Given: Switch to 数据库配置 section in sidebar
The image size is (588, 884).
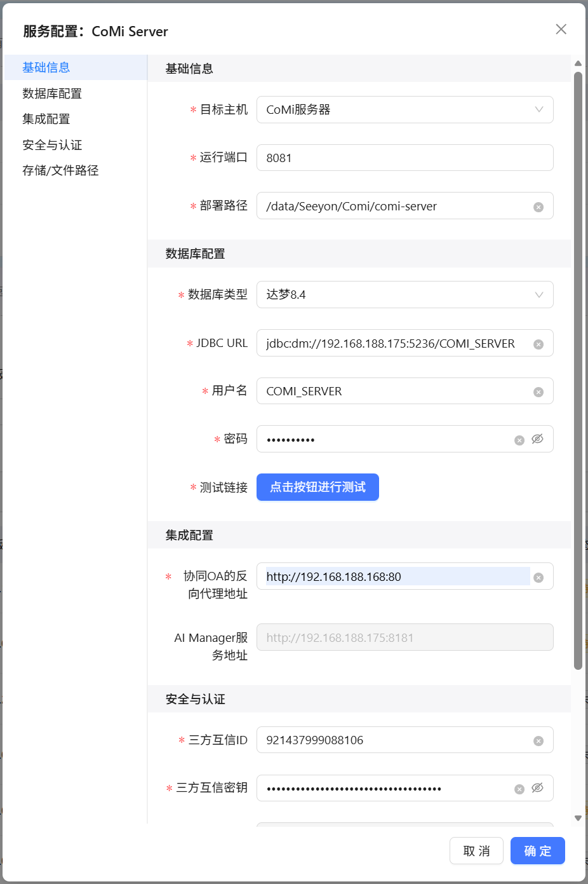Looking at the screenshot, I should 52,93.
